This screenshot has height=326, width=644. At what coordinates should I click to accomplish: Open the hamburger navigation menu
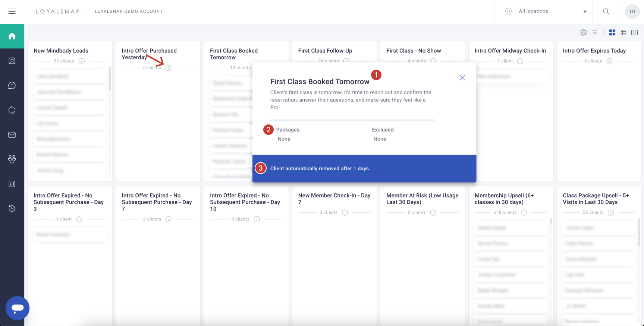coord(12,12)
